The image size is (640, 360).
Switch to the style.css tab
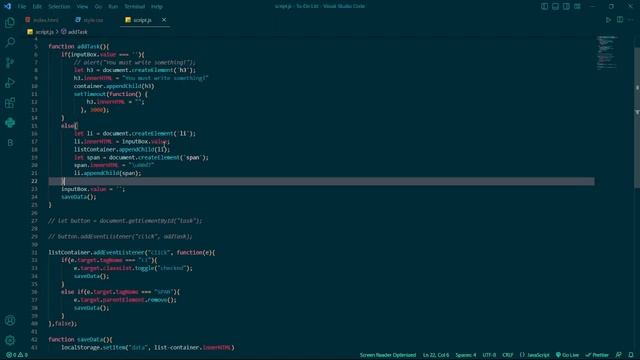89,20
